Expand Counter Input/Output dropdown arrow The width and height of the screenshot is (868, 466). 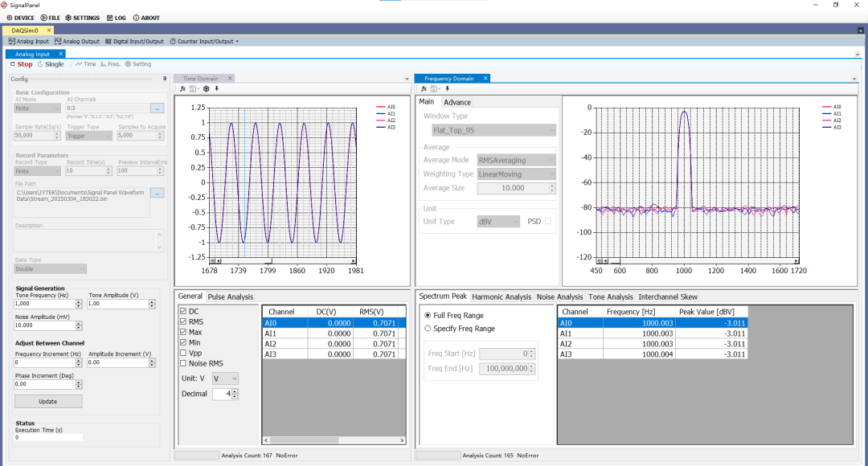coord(237,42)
